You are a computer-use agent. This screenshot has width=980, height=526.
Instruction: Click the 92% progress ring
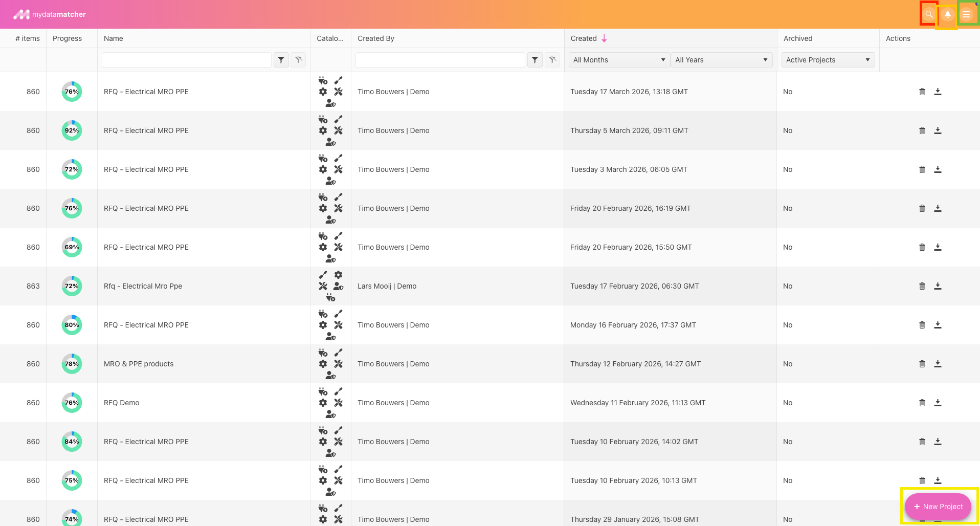pyautogui.click(x=72, y=130)
